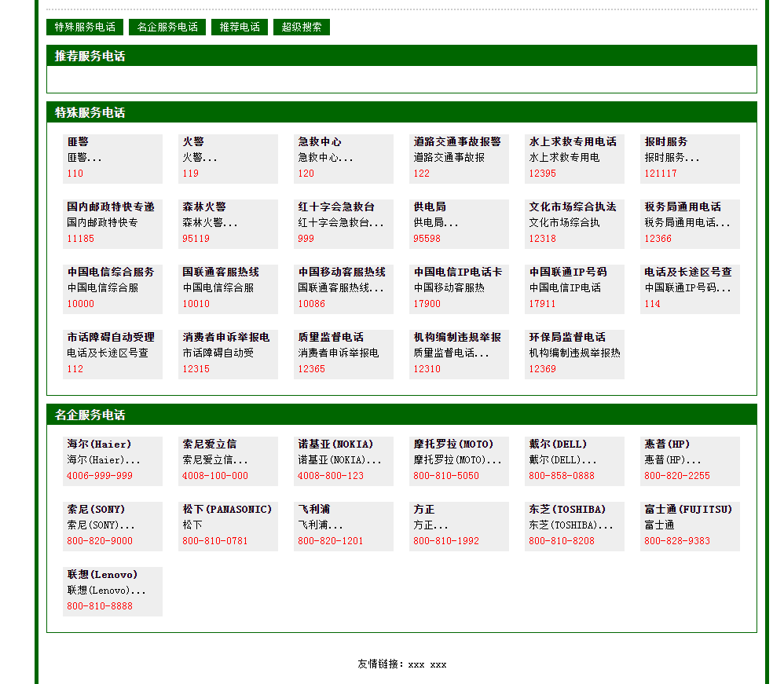Open 消费者申诉举报电 entry title
784x684 pixels.
click(226, 338)
